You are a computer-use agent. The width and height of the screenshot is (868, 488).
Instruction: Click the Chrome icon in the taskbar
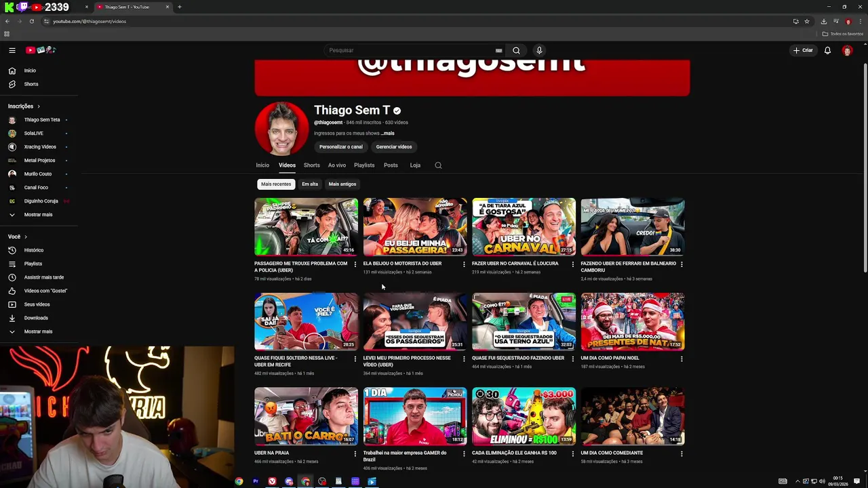click(x=239, y=481)
